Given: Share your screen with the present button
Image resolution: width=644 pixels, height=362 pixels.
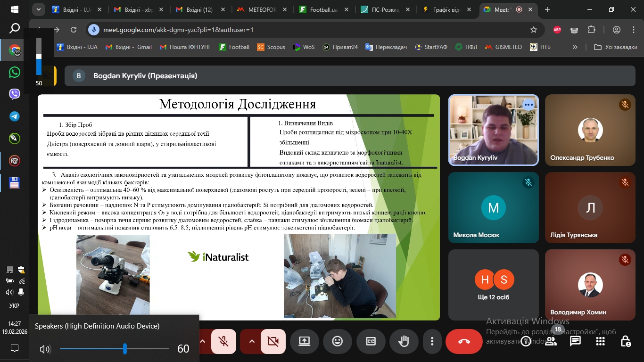Looking at the screenshot, I should pyautogui.click(x=304, y=341).
